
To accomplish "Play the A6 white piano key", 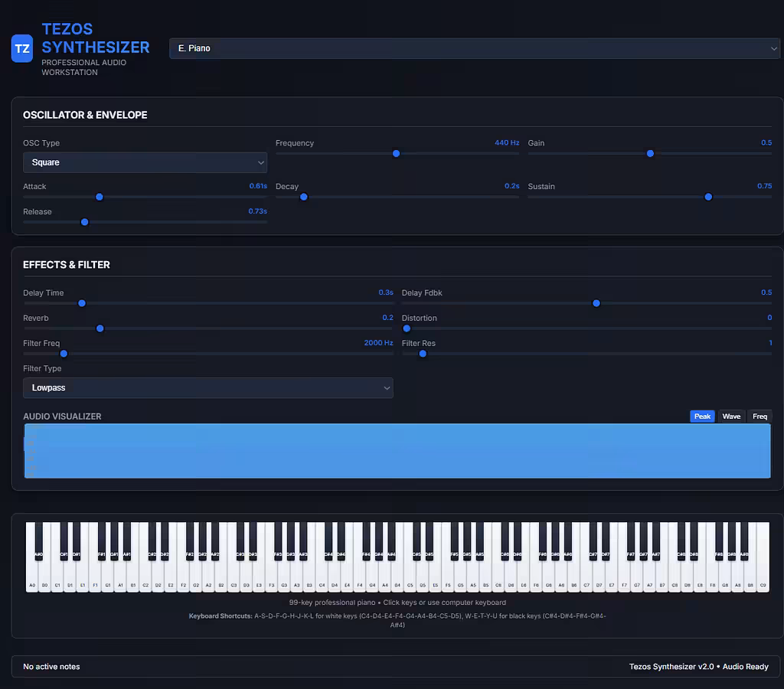I will pyautogui.click(x=561, y=576).
